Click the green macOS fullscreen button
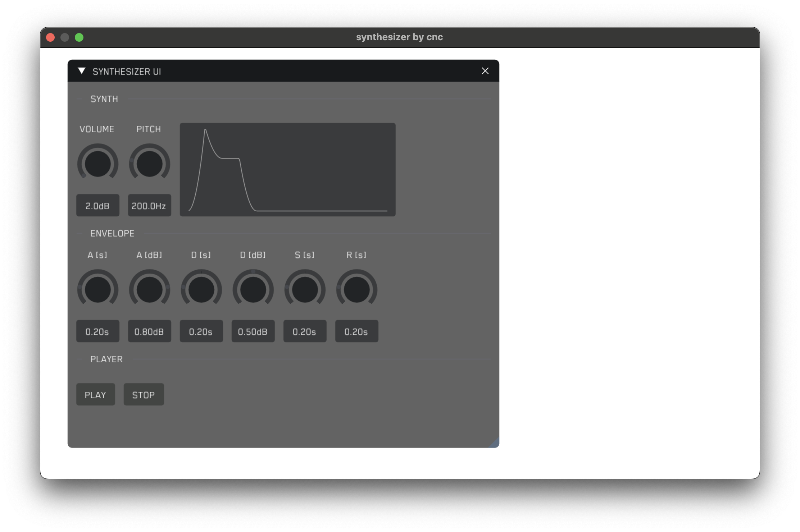Viewport: 800px width, 532px height. [79, 37]
